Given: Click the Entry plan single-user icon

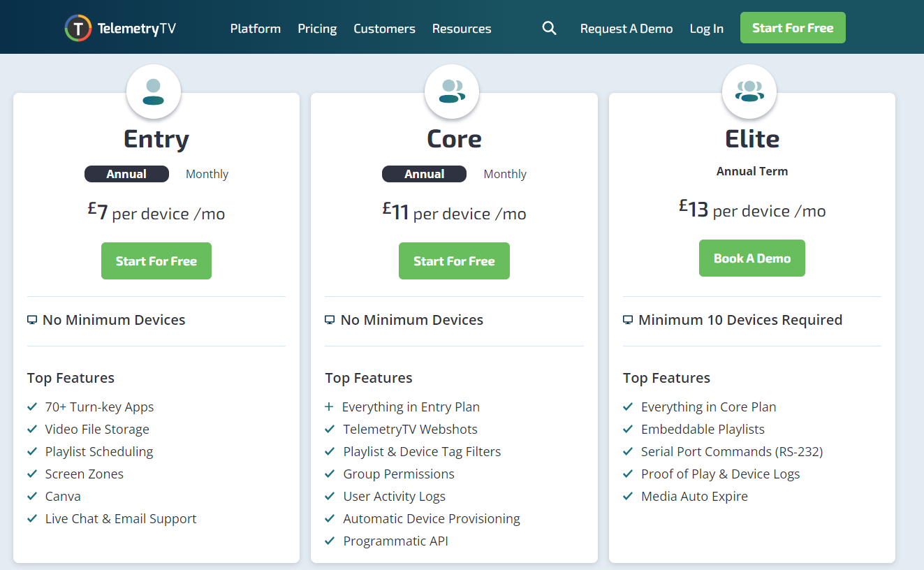Looking at the screenshot, I should pyautogui.click(x=153, y=92).
